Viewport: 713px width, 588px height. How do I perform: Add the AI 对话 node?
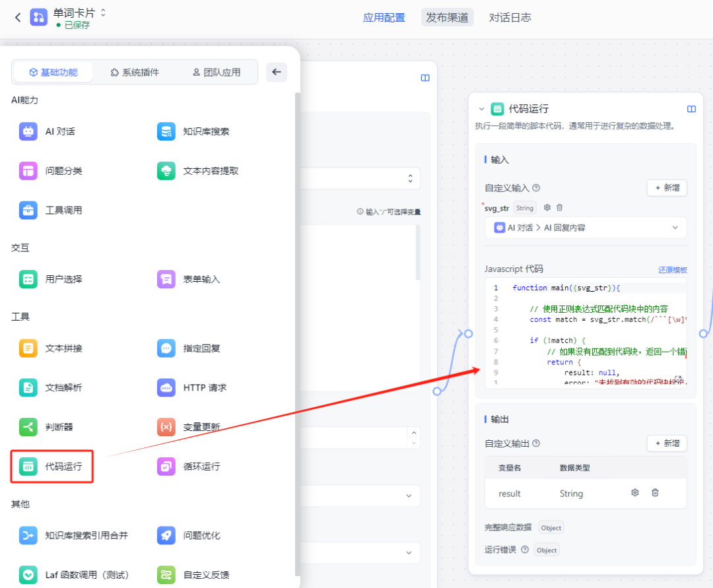48,131
